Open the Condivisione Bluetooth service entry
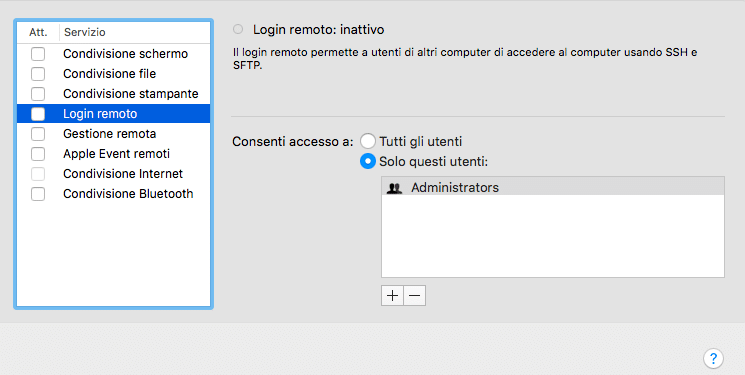The height and width of the screenshot is (375, 745). coord(114,194)
